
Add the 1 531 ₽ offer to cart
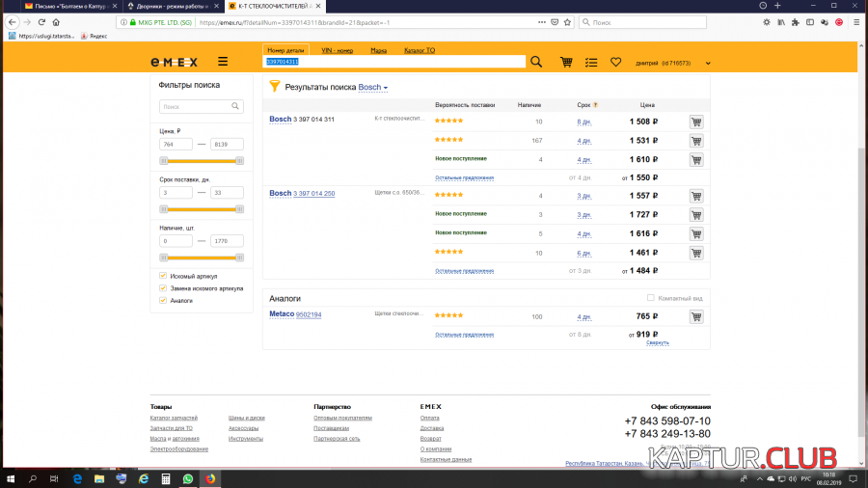pos(696,141)
